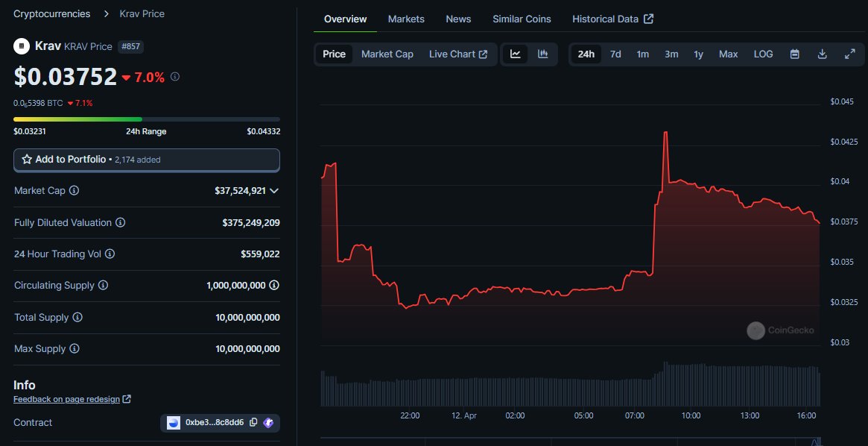The height and width of the screenshot is (446, 868).
Task: Click the 0.0₆5398 BTC price text
Action: click(x=38, y=103)
